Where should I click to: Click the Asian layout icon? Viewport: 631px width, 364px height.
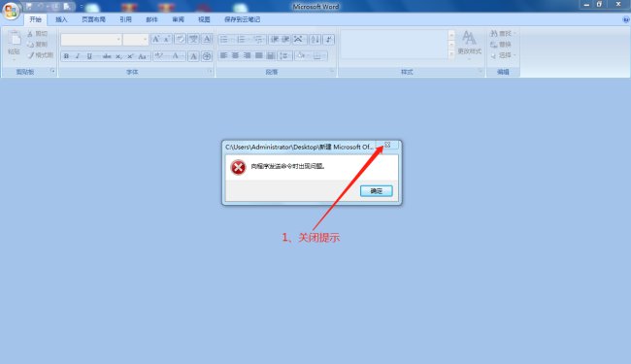pos(298,39)
